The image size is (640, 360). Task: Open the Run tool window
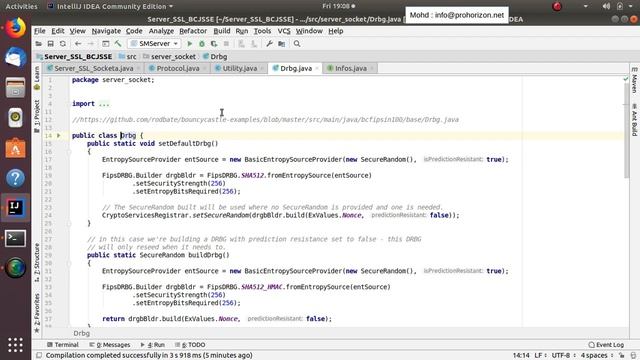pyautogui.click(x=153, y=345)
